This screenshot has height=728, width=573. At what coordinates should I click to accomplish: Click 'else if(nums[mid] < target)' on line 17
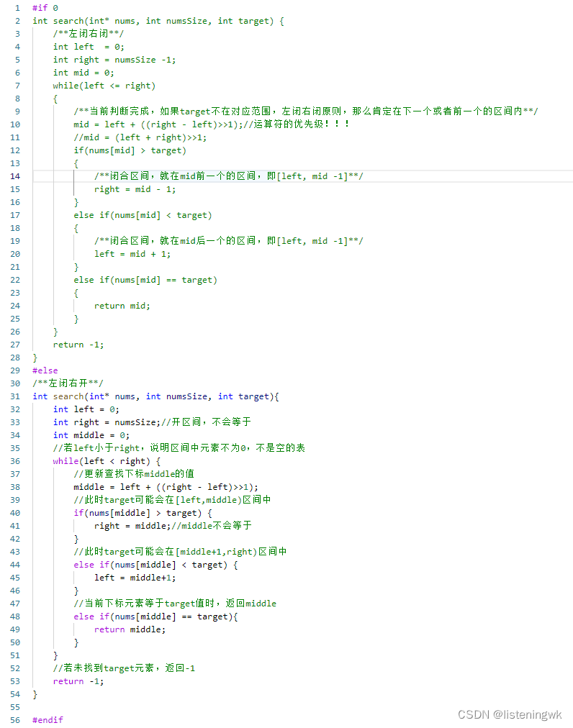tap(143, 215)
